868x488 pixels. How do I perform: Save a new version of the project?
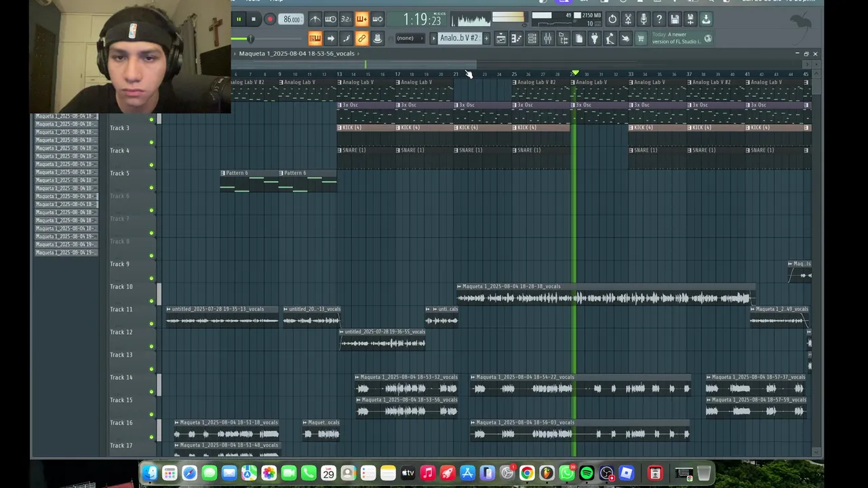[690, 19]
